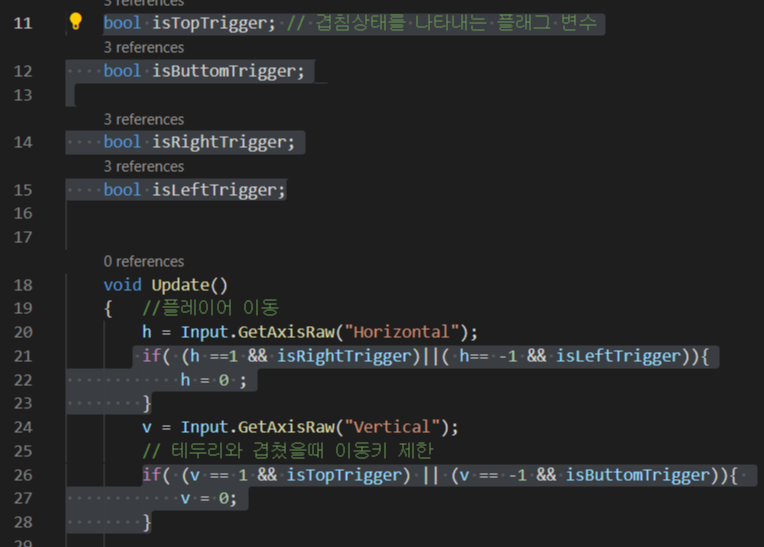Image resolution: width=764 pixels, height=547 pixels.
Task: Click the "Vertical" string literal
Action: pos(392,427)
